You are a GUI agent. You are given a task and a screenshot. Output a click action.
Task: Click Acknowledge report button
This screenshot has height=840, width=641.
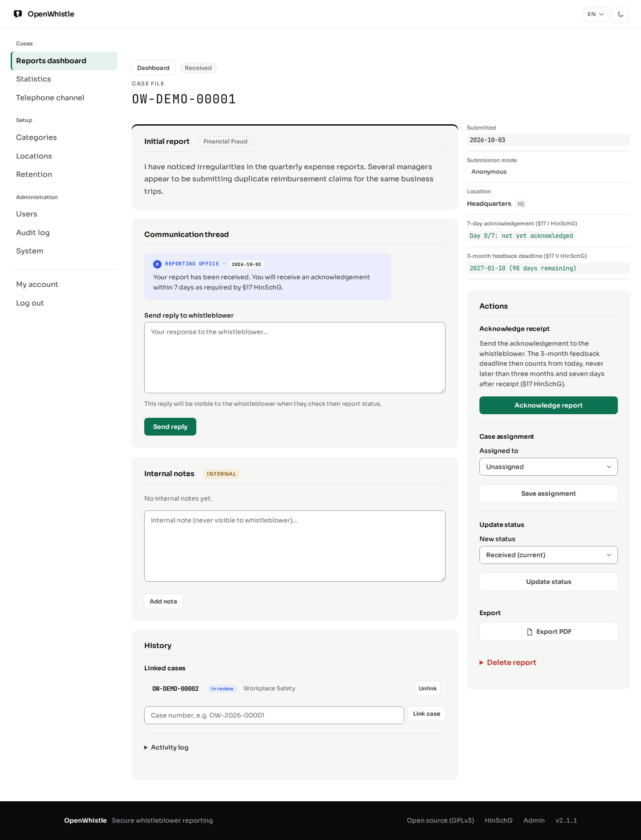pyautogui.click(x=548, y=405)
